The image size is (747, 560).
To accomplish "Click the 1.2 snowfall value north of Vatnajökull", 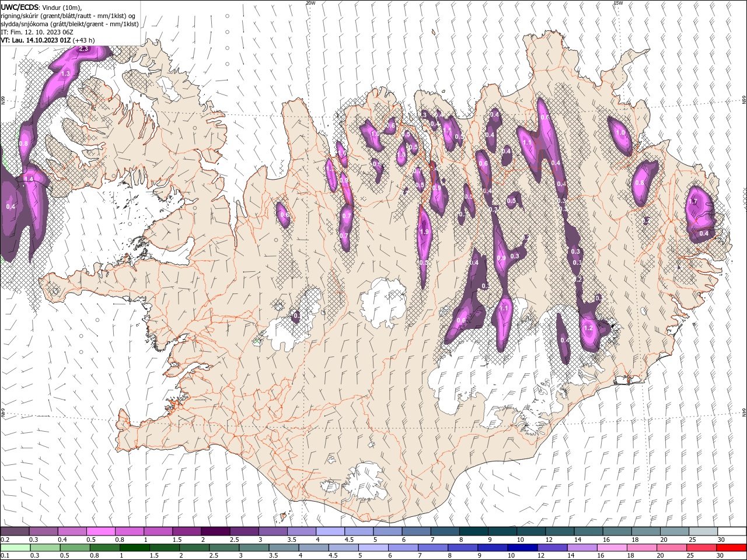I will click(x=588, y=328).
